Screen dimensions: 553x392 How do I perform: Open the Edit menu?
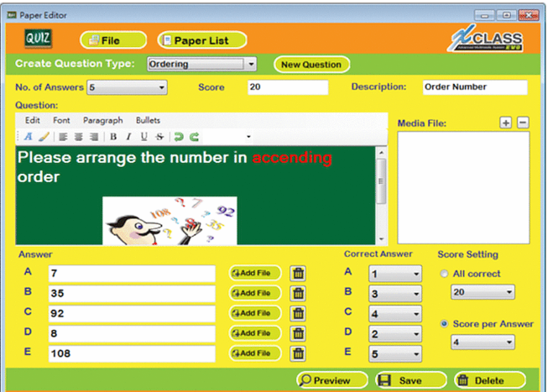click(33, 120)
